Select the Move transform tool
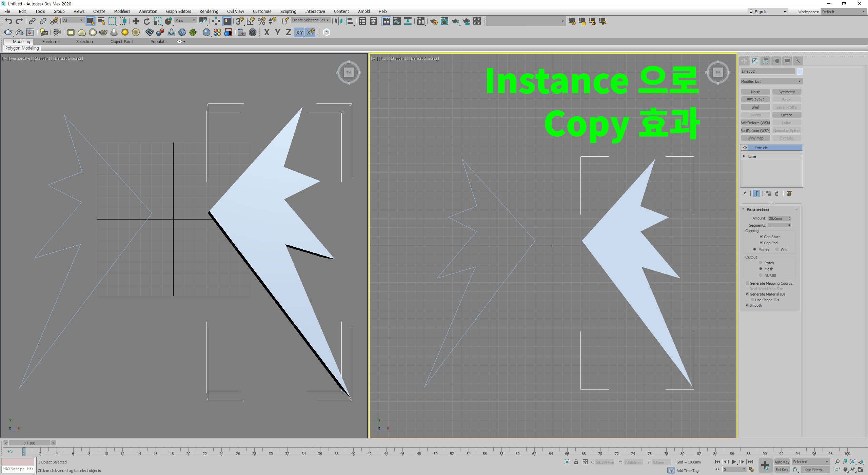The image size is (868, 475). pos(136,21)
